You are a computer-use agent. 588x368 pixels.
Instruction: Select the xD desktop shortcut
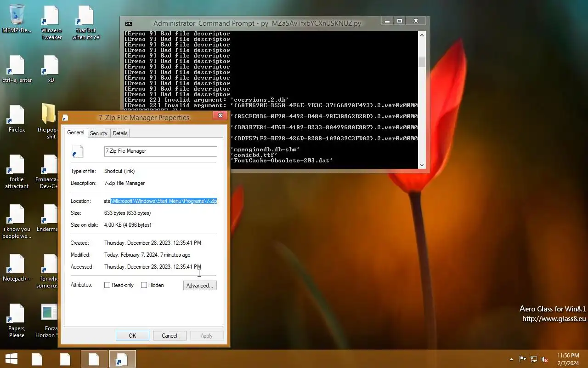pyautogui.click(x=51, y=69)
